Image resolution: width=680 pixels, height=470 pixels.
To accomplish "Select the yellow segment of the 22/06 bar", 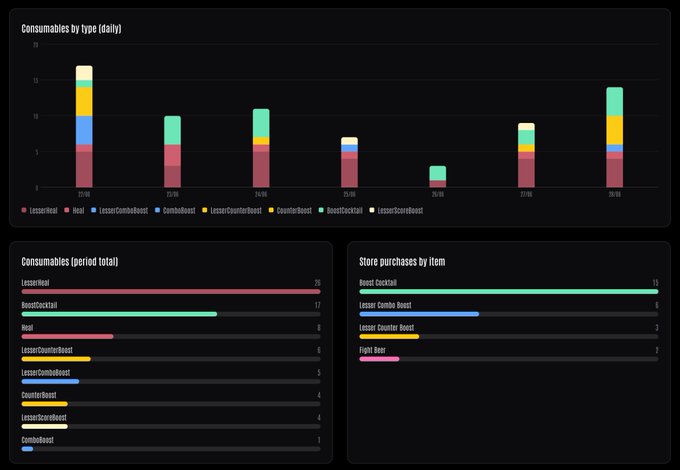I will [x=84, y=101].
